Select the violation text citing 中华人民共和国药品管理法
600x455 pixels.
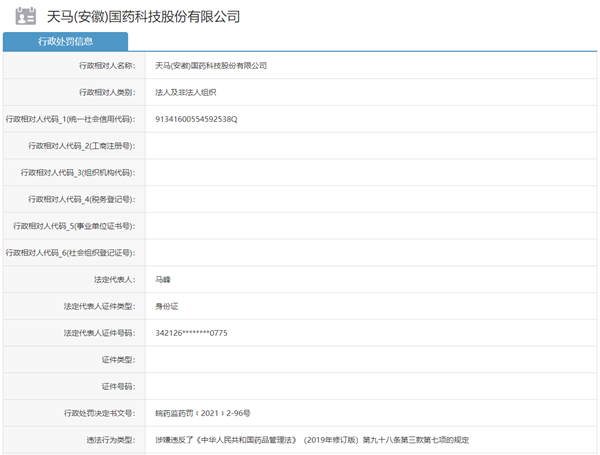pos(312,440)
